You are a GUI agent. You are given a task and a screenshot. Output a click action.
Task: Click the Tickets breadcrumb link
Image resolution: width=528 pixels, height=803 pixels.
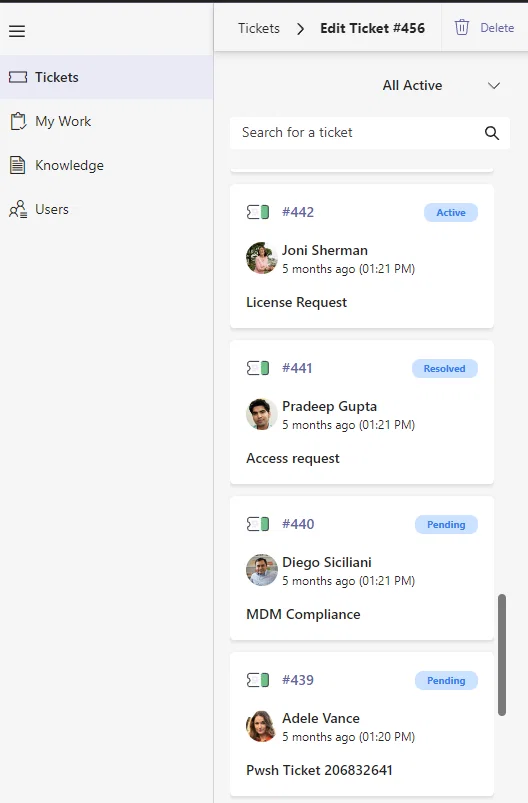[x=259, y=28]
